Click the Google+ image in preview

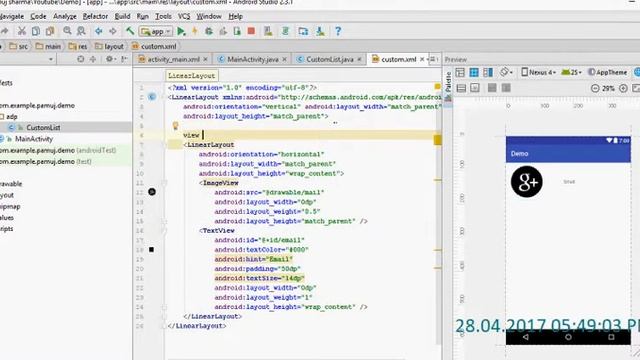tap(527, 182)
